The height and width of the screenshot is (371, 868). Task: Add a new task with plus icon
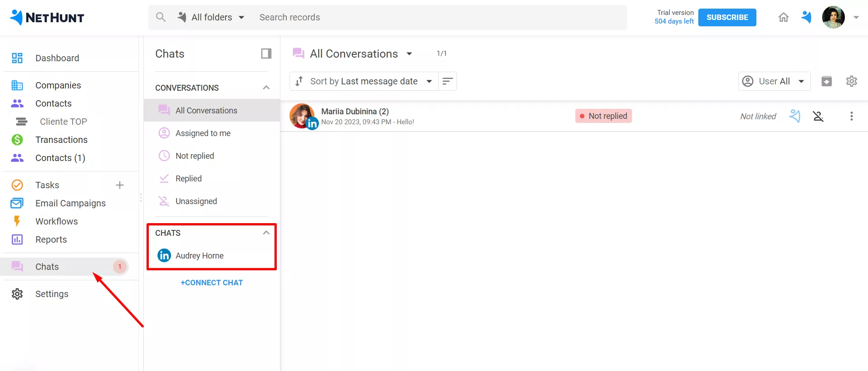(120, 185)
